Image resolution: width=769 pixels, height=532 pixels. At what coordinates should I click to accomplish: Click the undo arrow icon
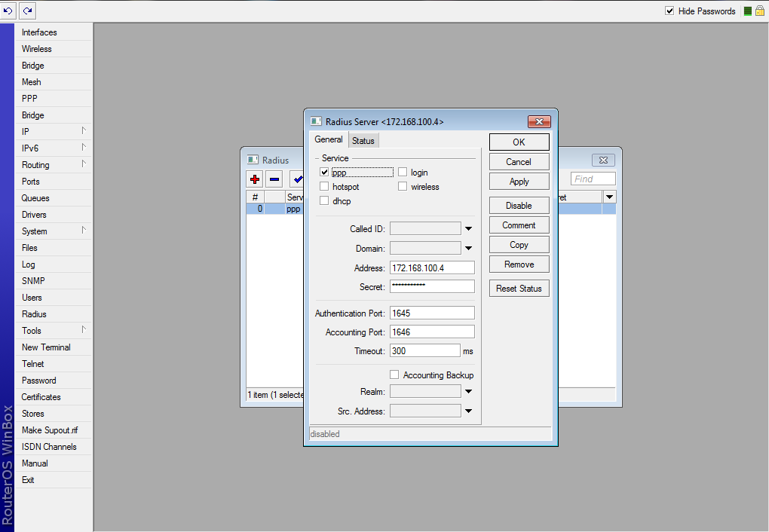(9, 11)
